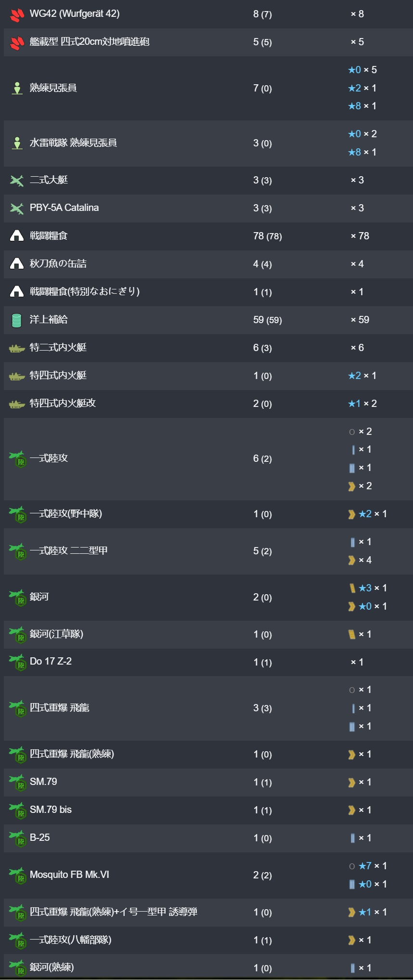Click the red rocket icon beside WG42

tap(17, 14)
